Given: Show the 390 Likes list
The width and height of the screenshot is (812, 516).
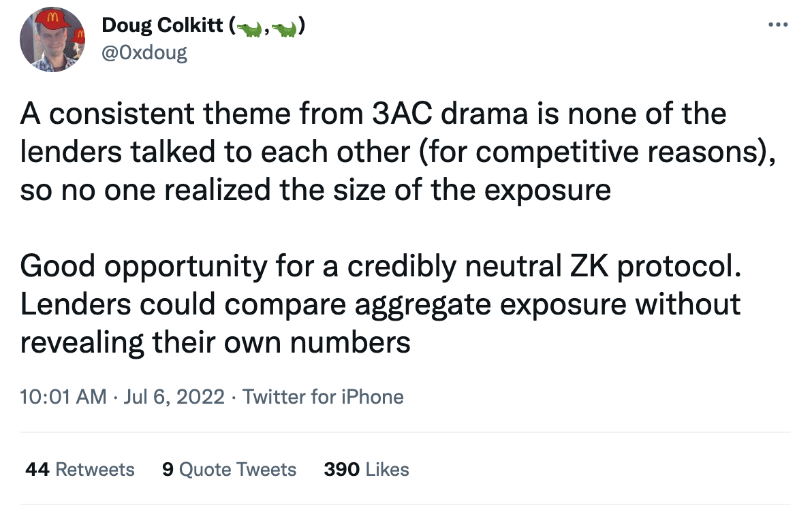Looking at the screenshot, I should (366, 470).
